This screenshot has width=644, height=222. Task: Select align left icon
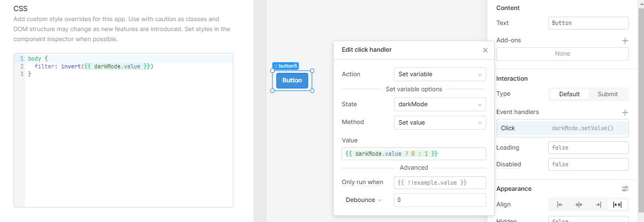coord(559,204)
